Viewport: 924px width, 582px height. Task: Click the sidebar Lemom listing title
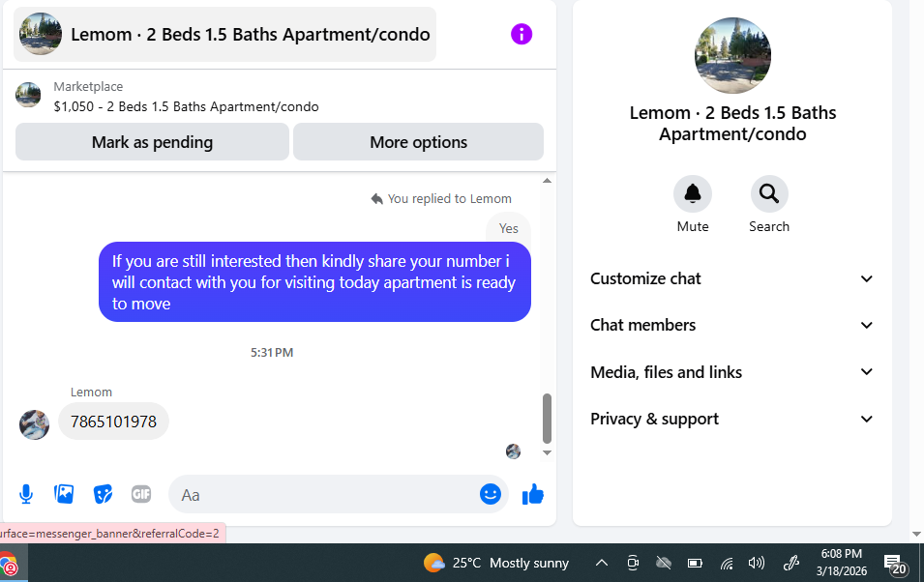pyautogui.click(x=732, y=123)
